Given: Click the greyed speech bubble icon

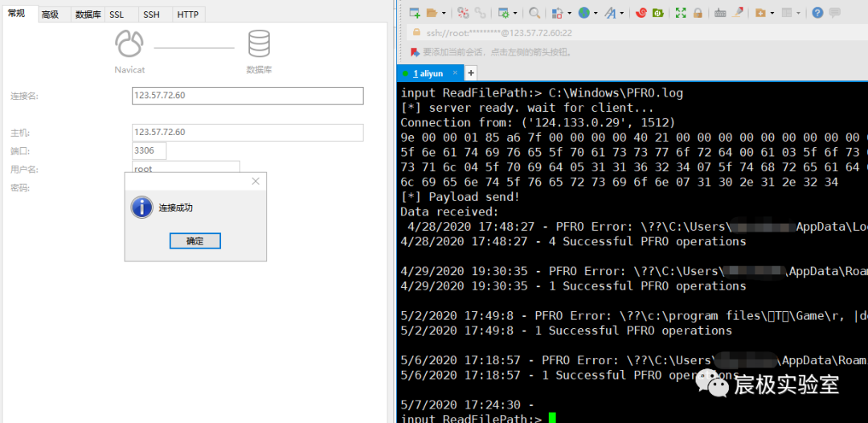Looking at the screenshot, I should (x=835, y=13).
